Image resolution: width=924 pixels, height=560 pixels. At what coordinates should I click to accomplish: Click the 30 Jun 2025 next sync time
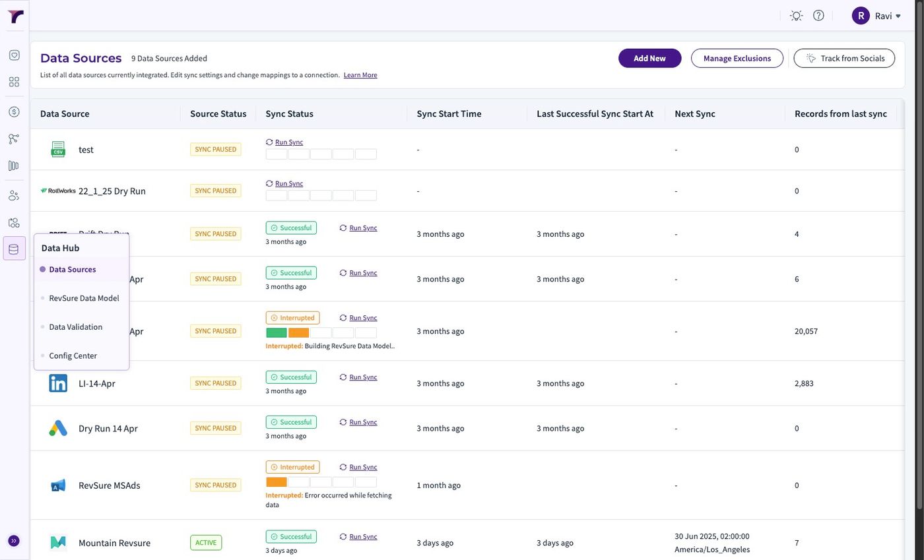pos(712,543)
